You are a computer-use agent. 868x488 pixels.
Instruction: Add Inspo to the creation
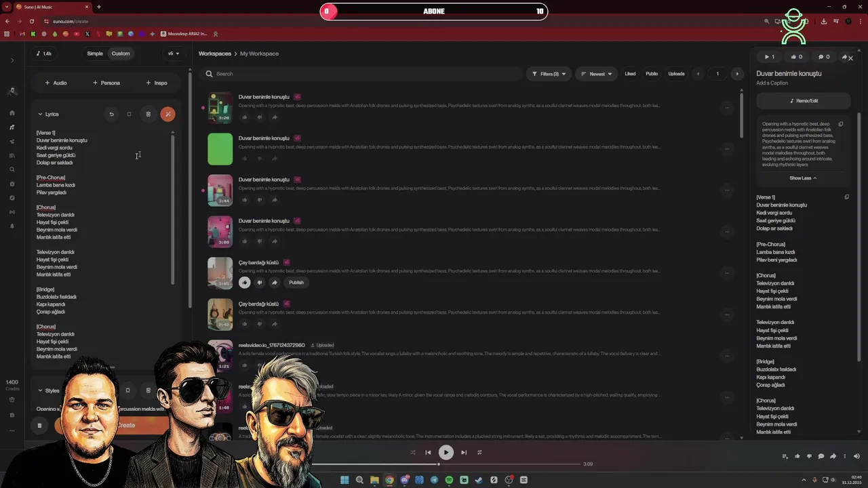157,83
